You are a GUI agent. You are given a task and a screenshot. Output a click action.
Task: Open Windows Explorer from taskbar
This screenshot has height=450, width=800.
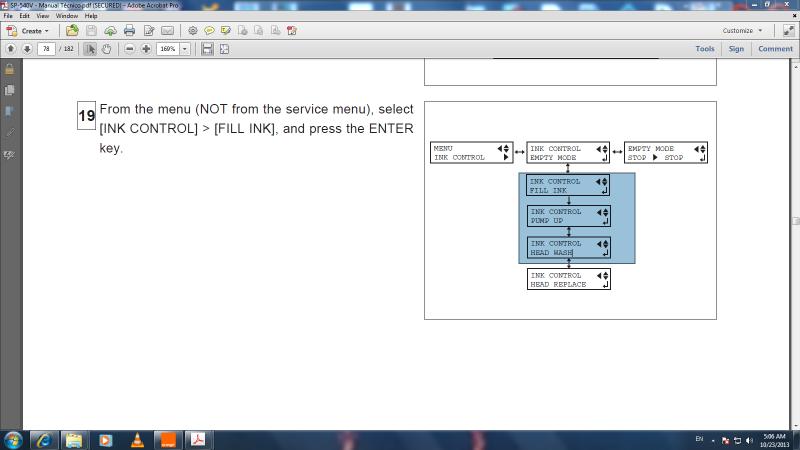[x=74, y=440]
